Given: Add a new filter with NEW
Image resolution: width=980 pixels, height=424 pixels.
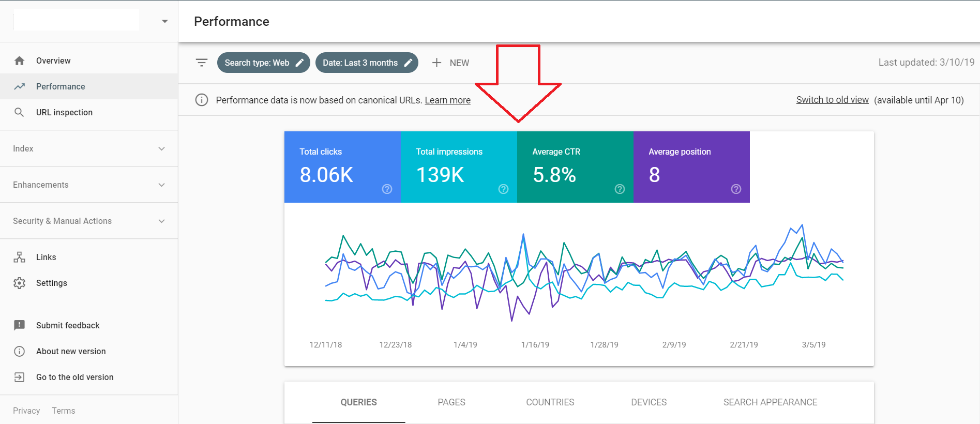Looking at the screenshot, I should (x=450, y=63).
